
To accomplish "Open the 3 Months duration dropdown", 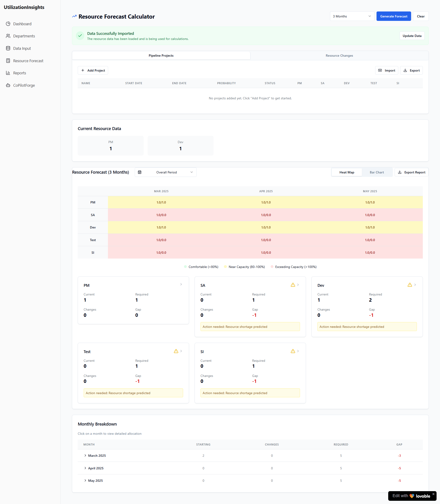I will coord(352,16).
